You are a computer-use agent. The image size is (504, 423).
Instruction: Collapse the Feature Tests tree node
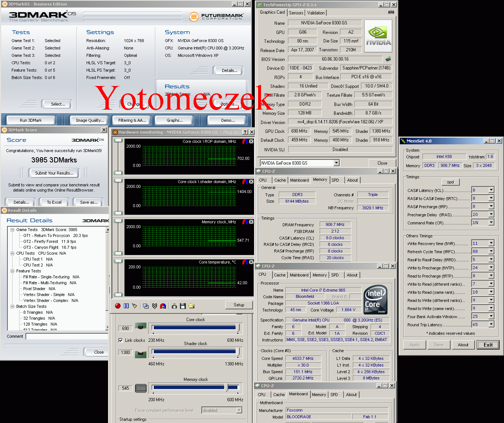point(12,271)
